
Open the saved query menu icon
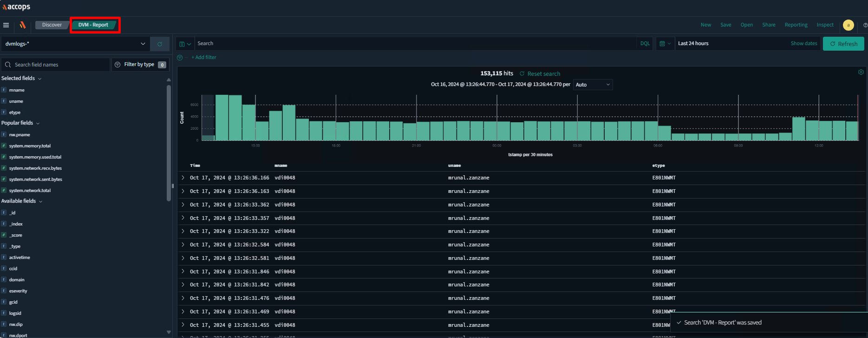pos(185,44)
